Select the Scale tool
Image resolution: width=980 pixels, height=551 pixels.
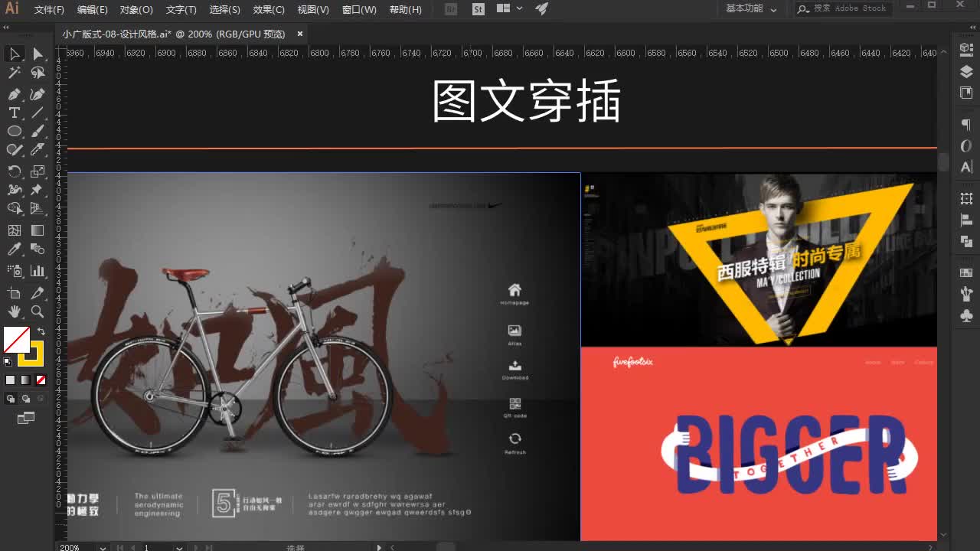[38, 171]
